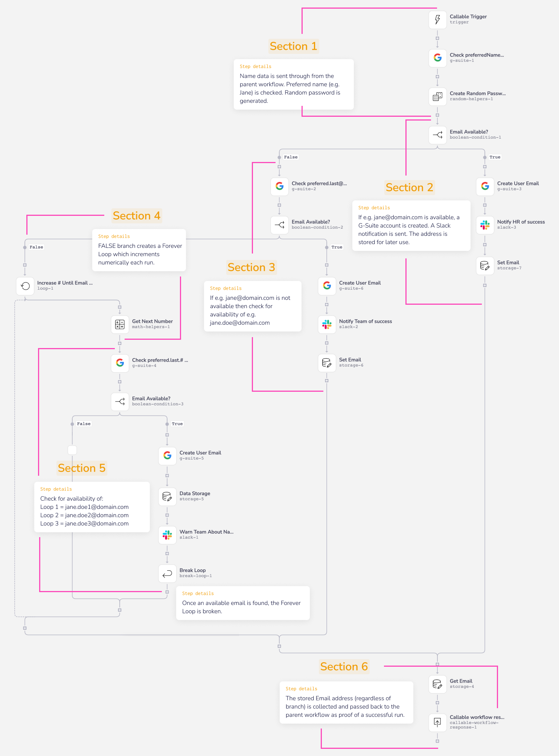Select the Section 5 heading

pyautogui.click(x=82, y=468)
